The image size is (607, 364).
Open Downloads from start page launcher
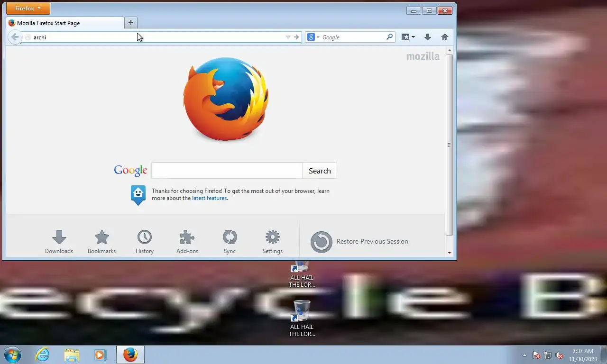coord(59,242)
